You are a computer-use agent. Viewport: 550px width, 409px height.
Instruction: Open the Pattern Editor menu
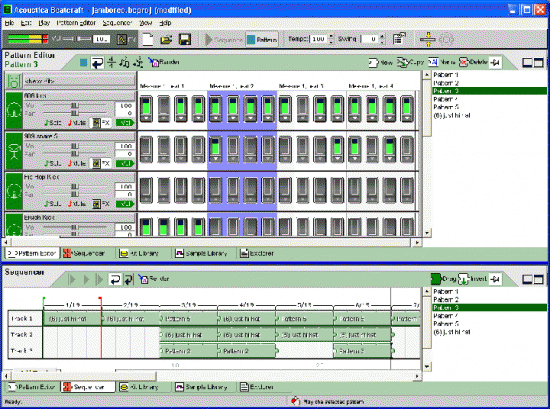tap(76, 23)
